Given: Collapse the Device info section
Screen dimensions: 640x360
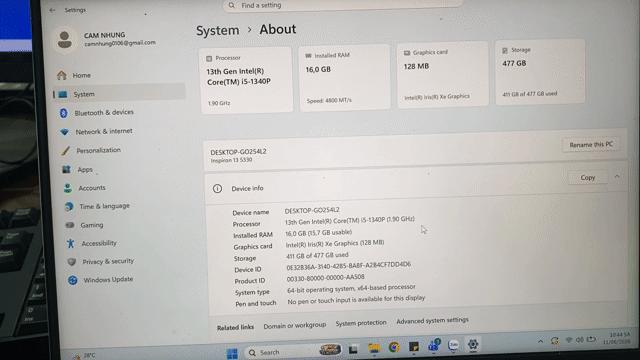Looking at the screenshot, I should pyautogui.click(x=617, y=177).
